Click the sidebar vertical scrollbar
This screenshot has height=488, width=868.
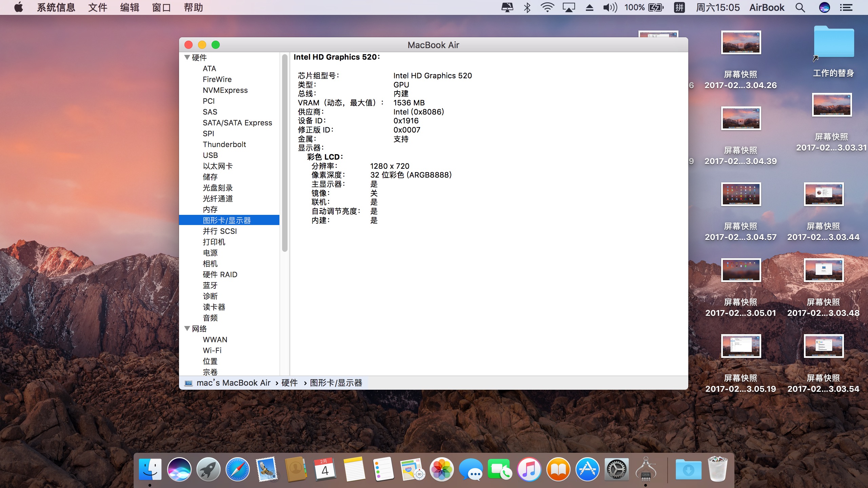point(285,152)
